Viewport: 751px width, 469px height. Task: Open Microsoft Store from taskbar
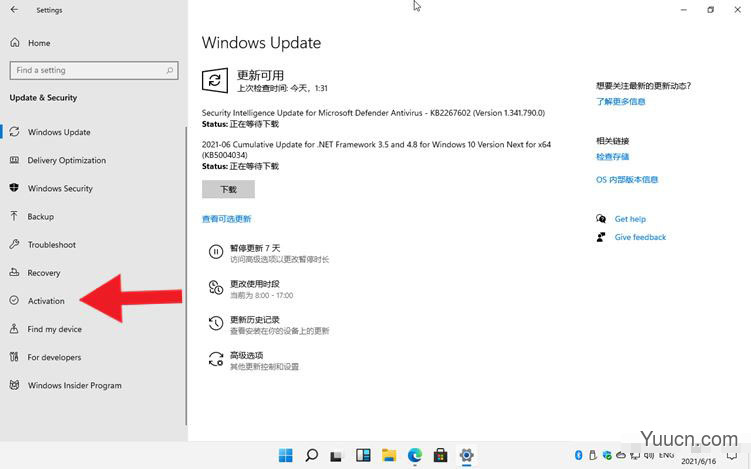pos(441,455)
